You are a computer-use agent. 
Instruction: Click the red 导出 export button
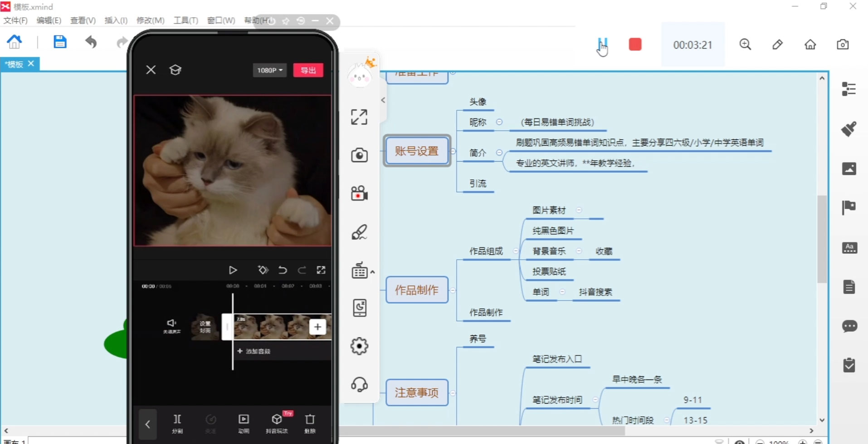(x=308, y=70)
